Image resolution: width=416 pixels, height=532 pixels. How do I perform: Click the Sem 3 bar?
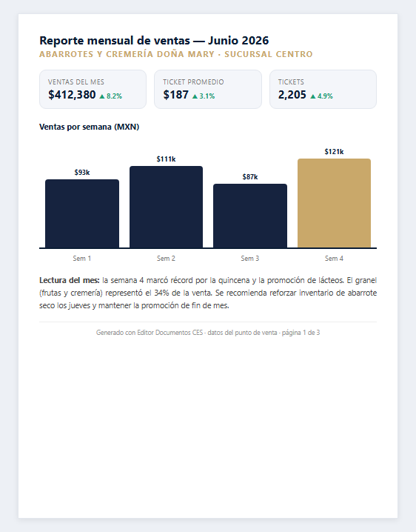[250, 216]
